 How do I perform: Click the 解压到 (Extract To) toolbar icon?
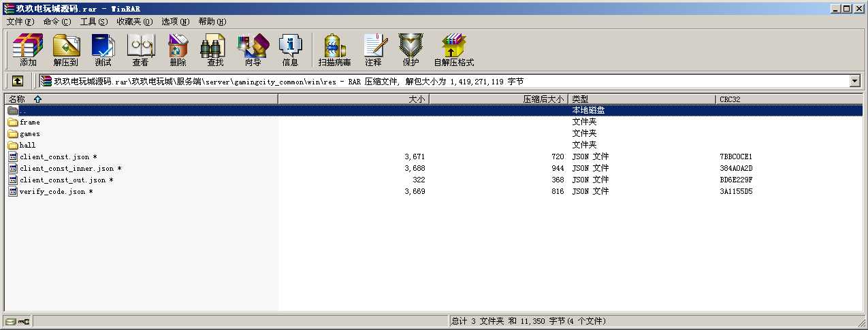pyautogui.click(x=66, y=50)
